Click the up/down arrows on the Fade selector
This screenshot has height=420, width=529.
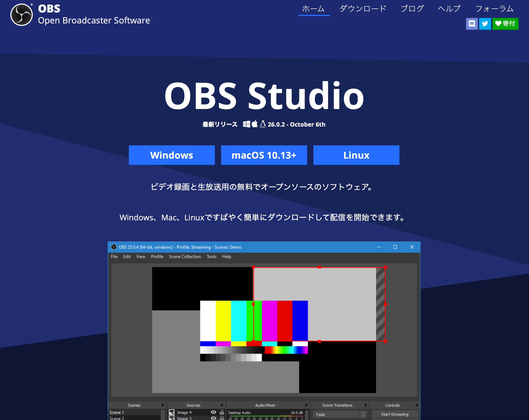(x=363, y=414)
